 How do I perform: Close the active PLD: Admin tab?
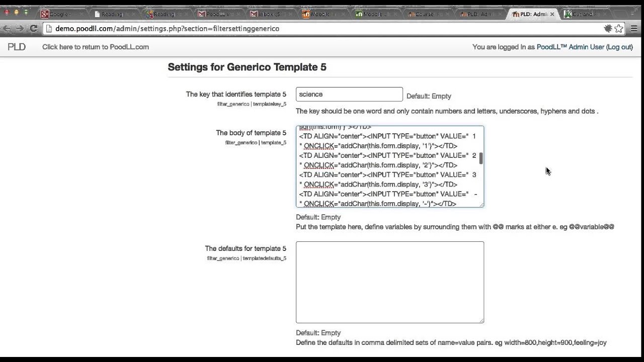(552, 14)
